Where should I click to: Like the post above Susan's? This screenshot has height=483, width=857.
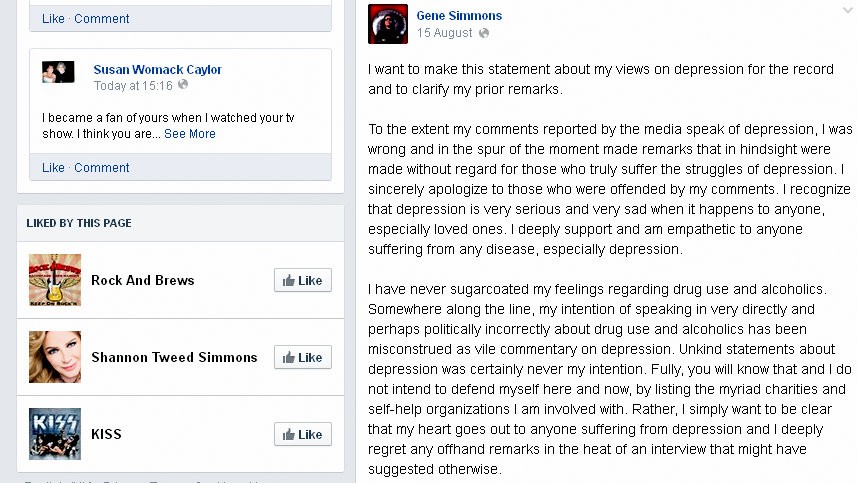[x=53, y=19]
